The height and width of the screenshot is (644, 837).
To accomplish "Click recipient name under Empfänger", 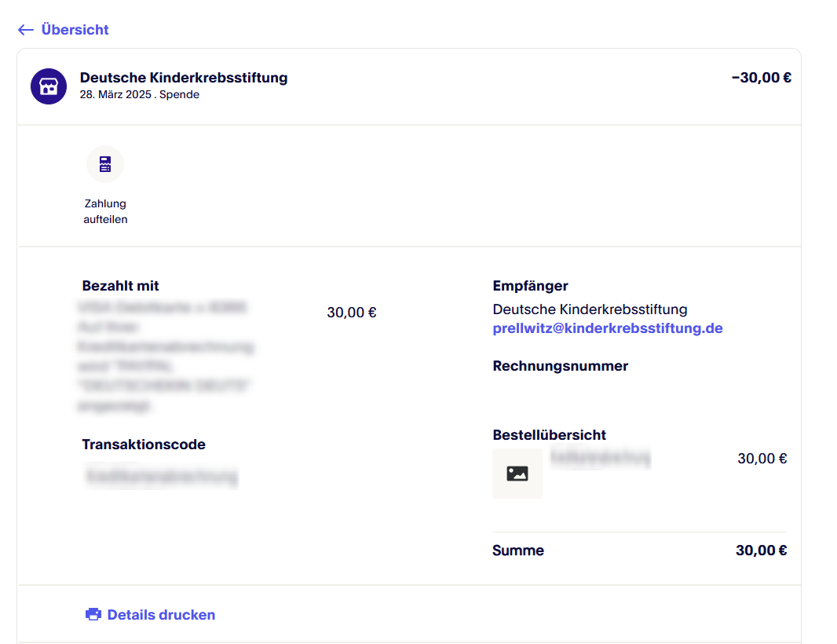I will coord(590,309).
